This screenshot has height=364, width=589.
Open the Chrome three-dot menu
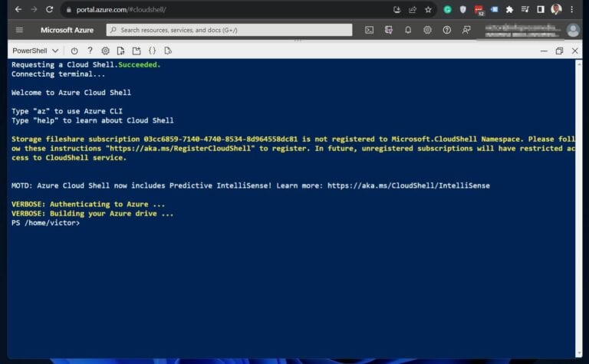click(571, 10)
